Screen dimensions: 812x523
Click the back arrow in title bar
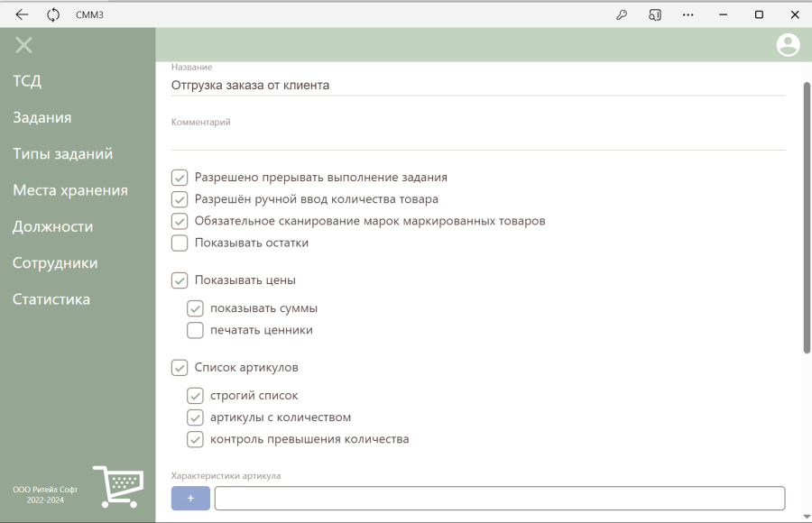(x=22, y=15)
